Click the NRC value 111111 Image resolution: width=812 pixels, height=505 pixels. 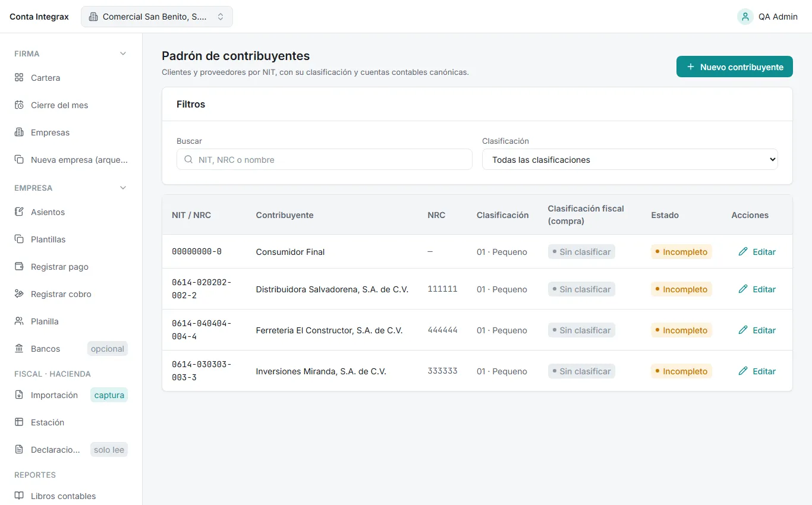click(x=443, y=289)
